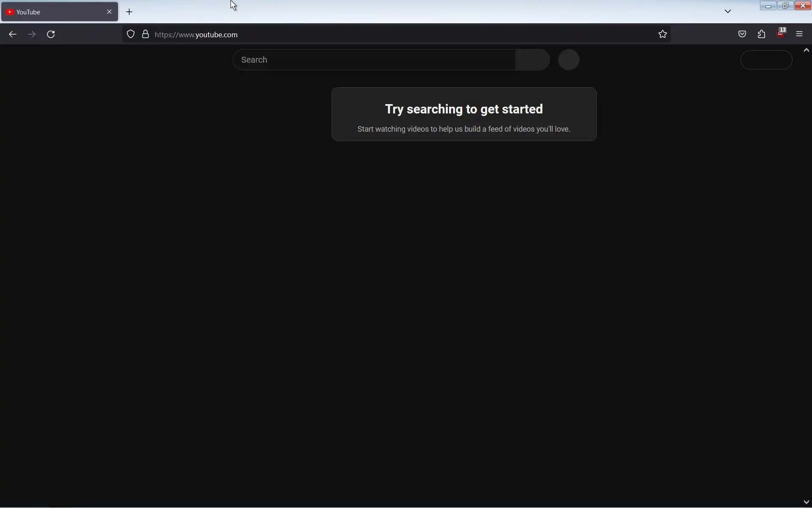This screenshot has width=812, height=508.
Task: Reload the current YouTube page
Action: (51, 34)
